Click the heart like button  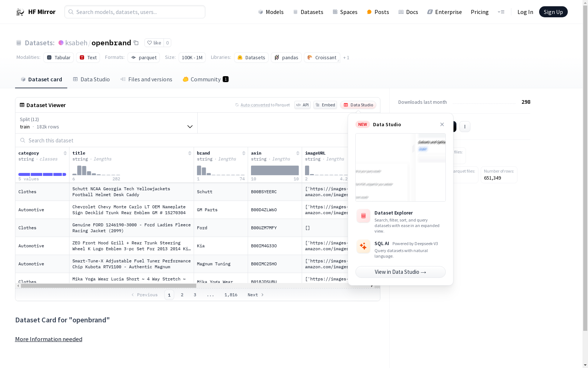(x=154, y=43)
